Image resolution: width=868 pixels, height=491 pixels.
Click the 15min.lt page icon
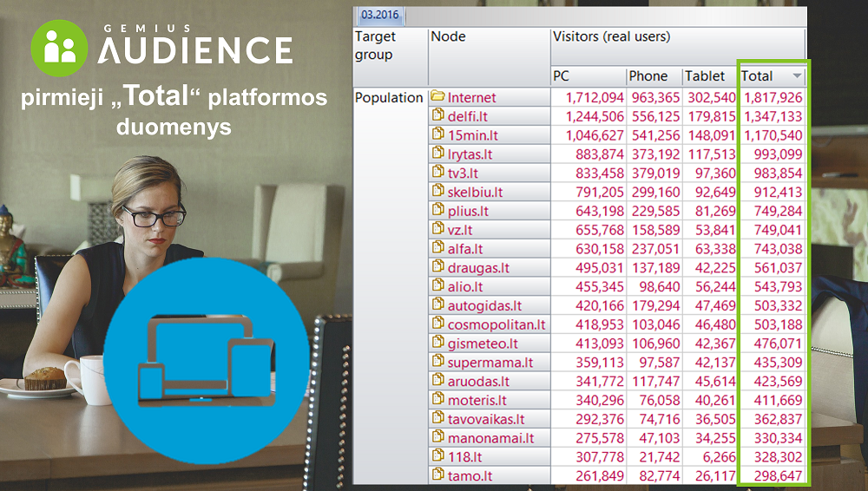click(x=437, y=134)
